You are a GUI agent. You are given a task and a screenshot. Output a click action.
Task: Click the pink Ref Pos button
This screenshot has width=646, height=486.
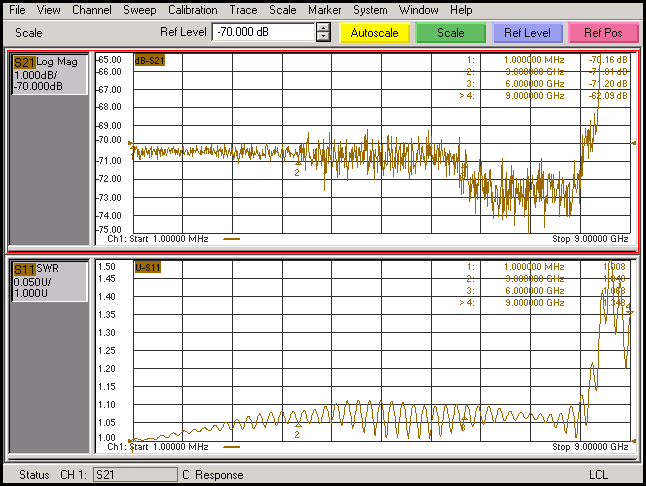coord(603,33)
